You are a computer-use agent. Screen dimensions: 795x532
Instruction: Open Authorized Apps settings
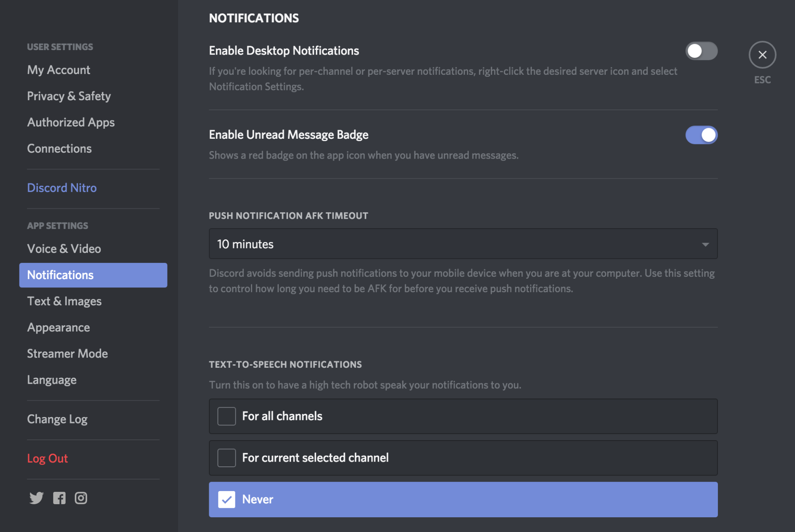click(x=71, y=122)
